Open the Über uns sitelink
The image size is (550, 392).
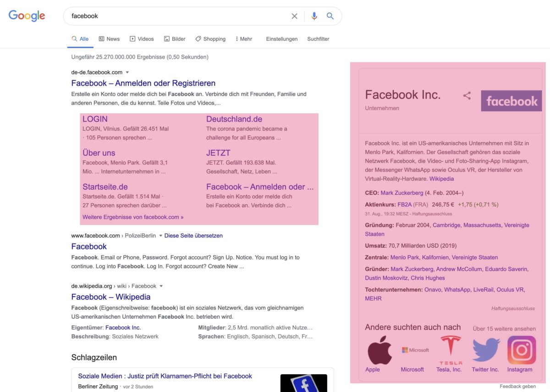99,153
